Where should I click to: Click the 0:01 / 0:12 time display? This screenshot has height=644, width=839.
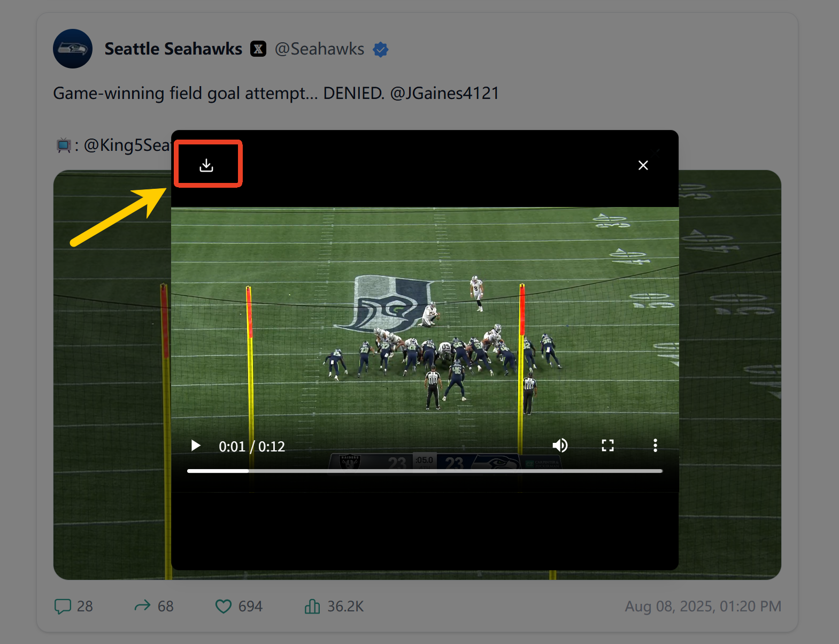point(252,446)
